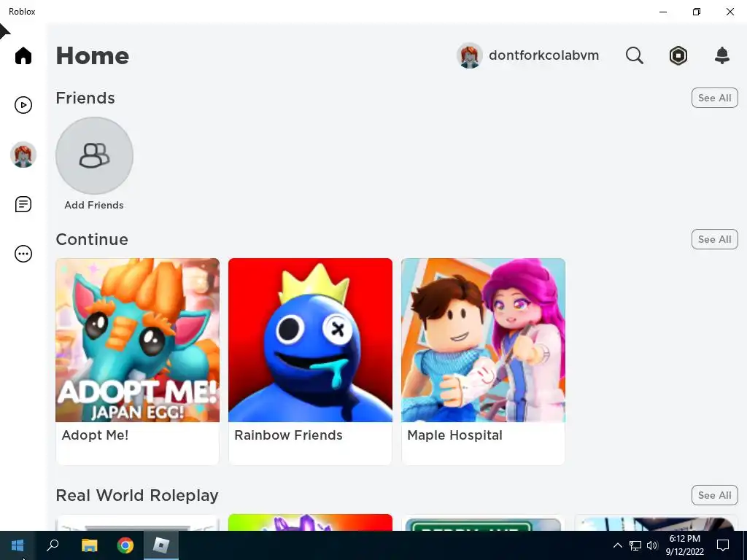Click the Add Friends label
This screenshot has height=560, width=747.
click(x=94, y=205)
